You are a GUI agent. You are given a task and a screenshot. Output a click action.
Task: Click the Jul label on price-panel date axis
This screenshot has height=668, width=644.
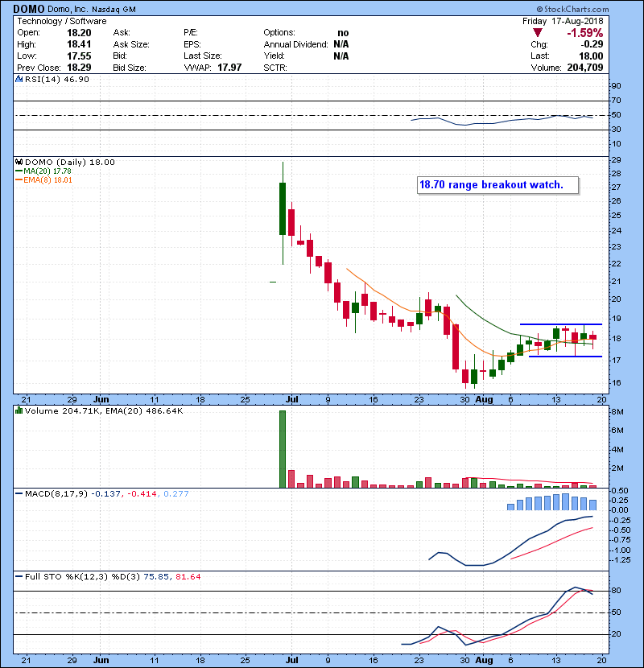pos(292,400)
